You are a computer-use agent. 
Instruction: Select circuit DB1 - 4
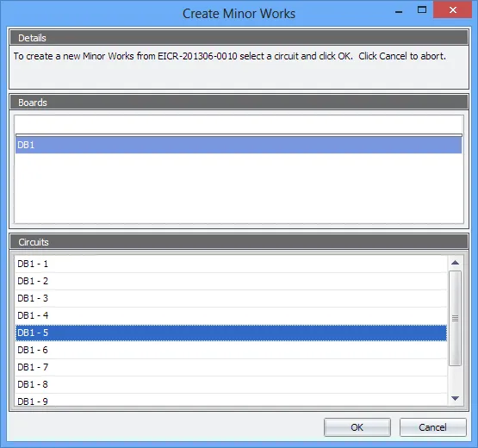(231, 315)
